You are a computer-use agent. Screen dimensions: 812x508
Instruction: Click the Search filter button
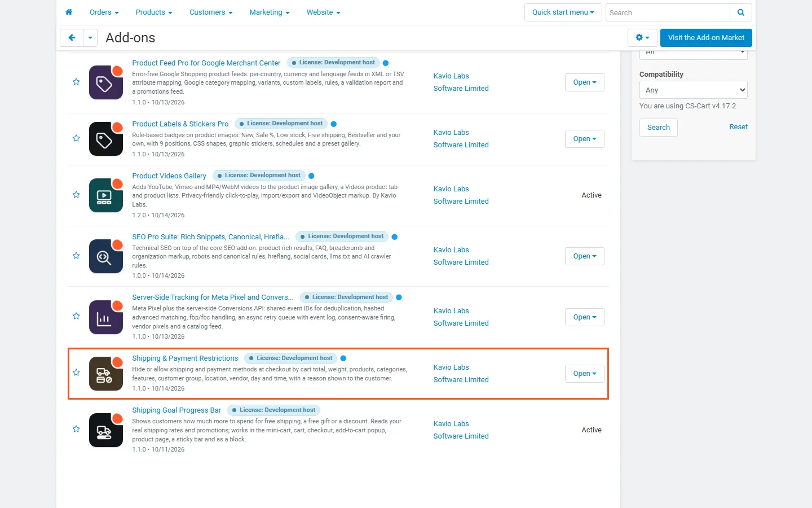659,128
